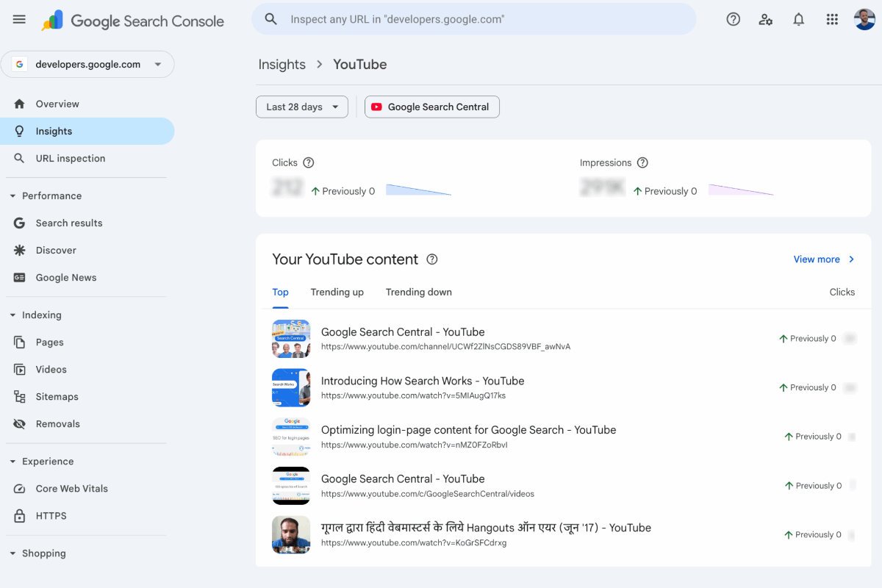Open the Last 28 days date dropdown
882x588 pixels.
click(x=301, y=107)
